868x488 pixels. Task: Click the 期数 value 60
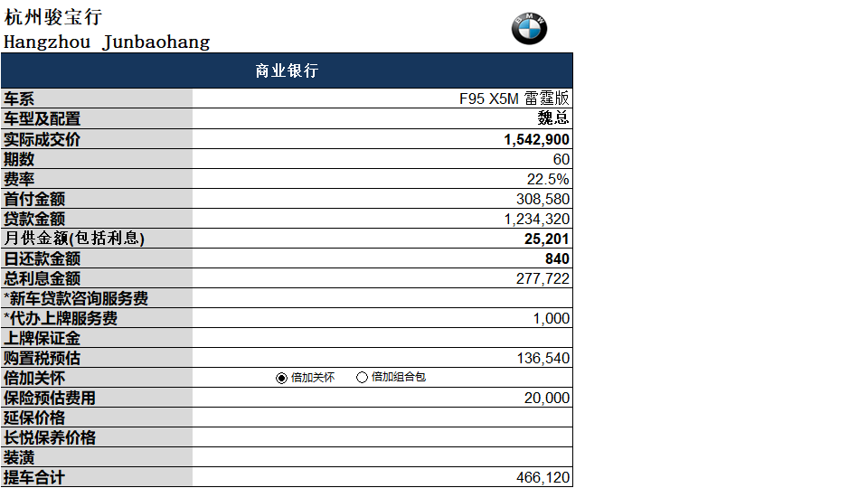pos(561,159)
